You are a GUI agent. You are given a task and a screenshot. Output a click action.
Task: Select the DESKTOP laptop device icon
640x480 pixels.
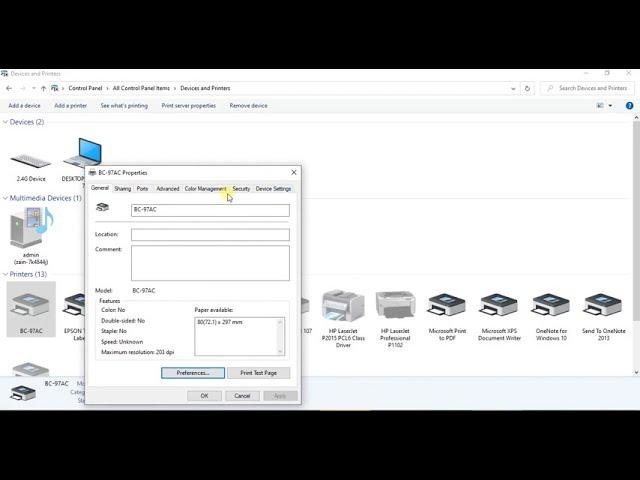pos(83,153)
